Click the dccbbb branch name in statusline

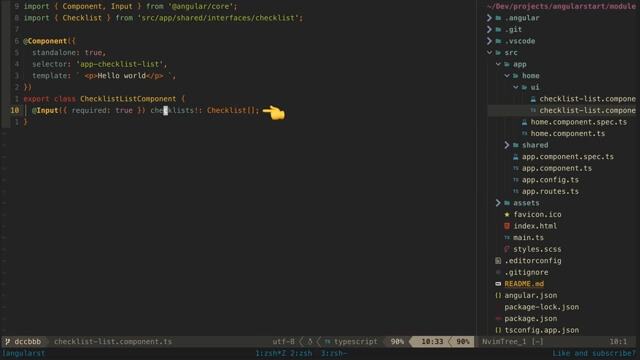(28, 341)
